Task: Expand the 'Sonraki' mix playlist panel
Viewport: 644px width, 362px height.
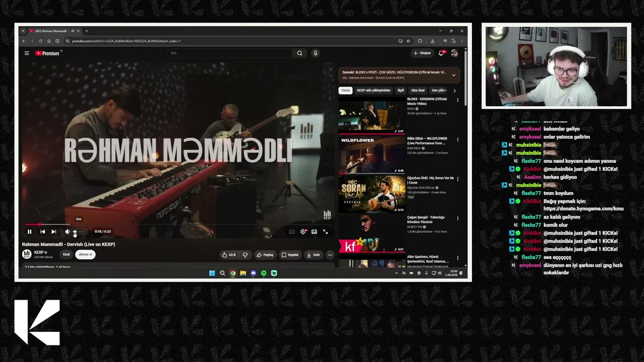Action: click(x=453, y=75)
